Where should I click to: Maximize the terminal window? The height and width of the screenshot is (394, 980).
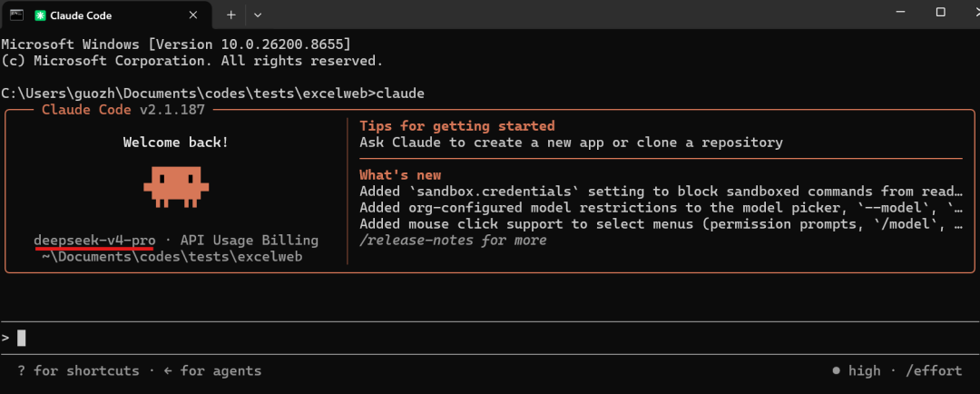[940, 13]
